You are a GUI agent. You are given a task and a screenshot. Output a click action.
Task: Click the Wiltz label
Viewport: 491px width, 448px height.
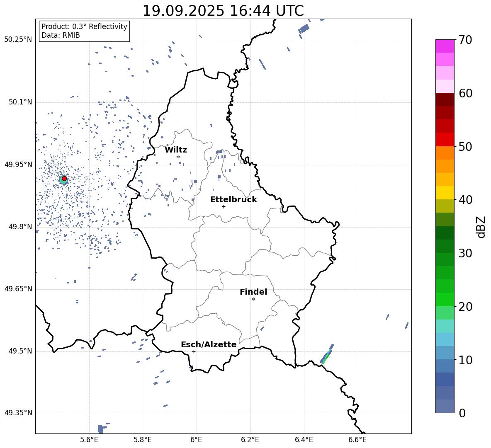coord(176,150)
